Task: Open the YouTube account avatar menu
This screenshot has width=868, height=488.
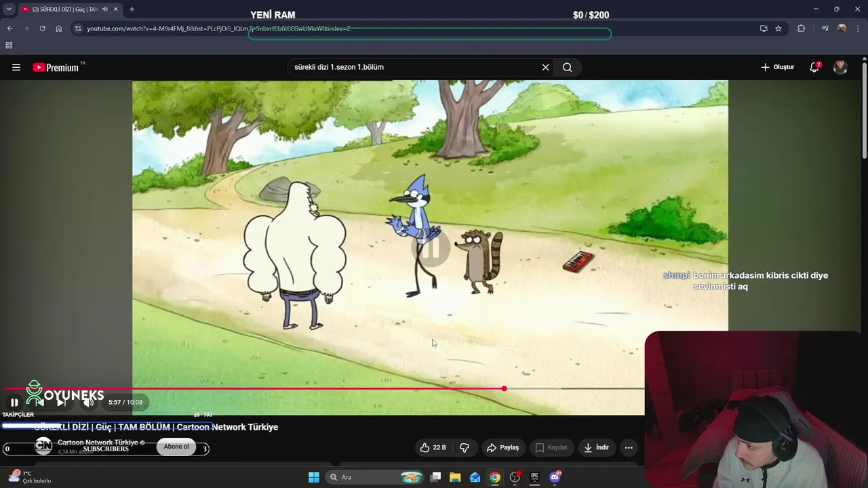Action: pyautogui.click(x=840, y=67)
